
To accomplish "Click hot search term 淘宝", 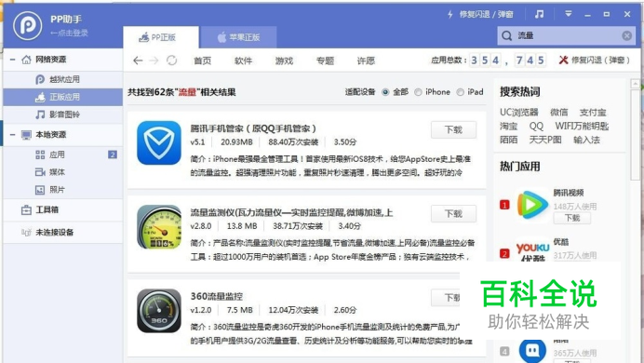I will click(508, 126).
